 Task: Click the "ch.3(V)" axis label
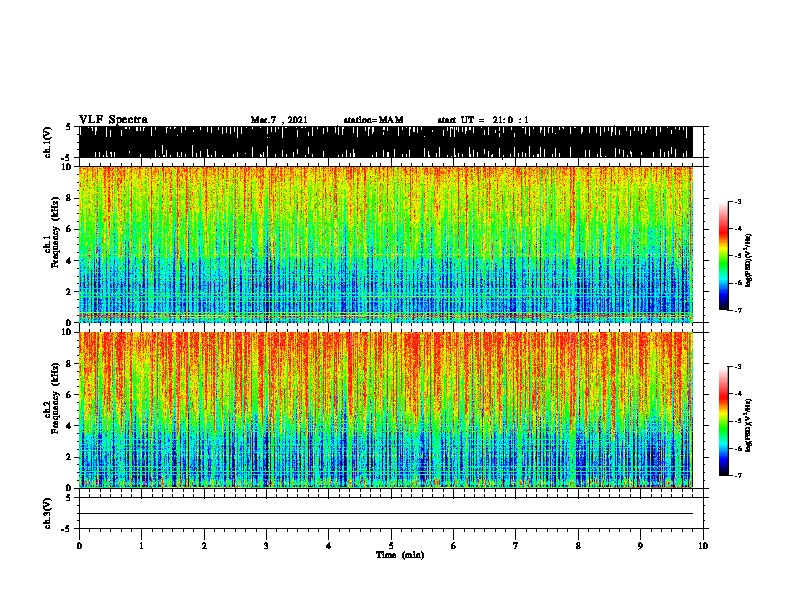pos(48,513)
